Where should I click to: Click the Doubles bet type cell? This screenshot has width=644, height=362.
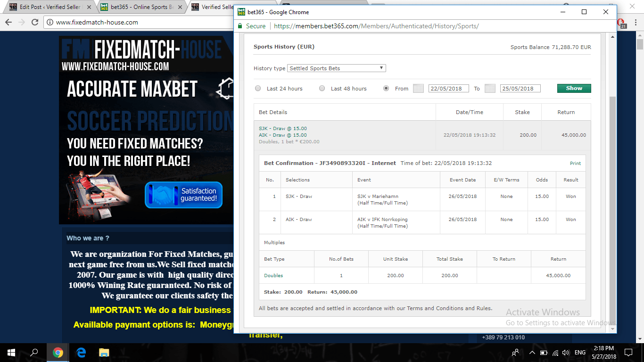287,276
